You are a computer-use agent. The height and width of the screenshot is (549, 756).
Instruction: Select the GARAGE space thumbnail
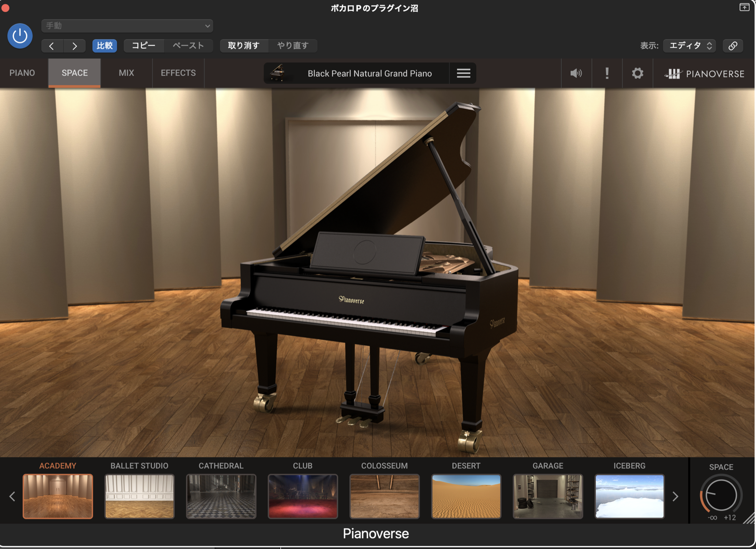pyautogui.click(x=548, y=497)
